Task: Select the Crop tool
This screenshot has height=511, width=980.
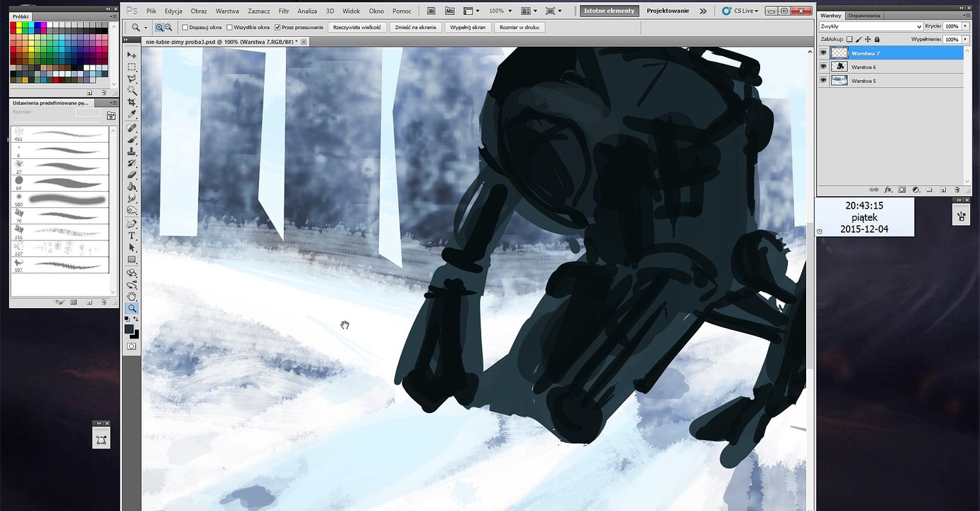Action: 131,103
